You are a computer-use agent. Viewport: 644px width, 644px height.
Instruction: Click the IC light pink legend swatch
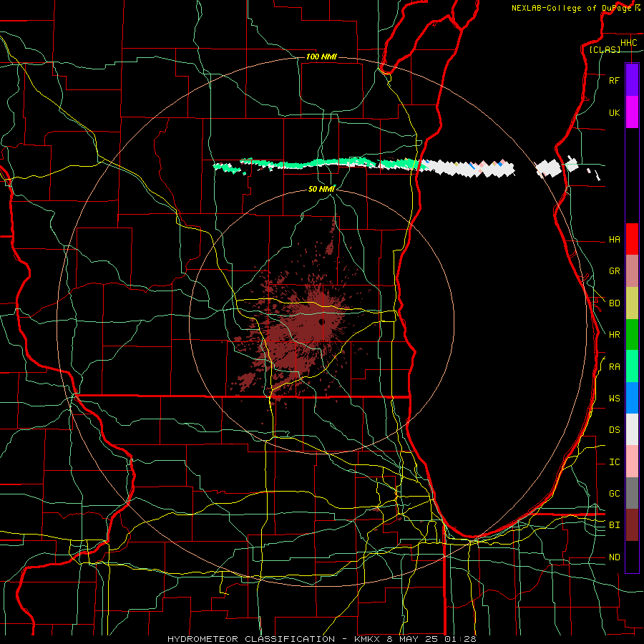pyautogui.click(x=632, y=462)
